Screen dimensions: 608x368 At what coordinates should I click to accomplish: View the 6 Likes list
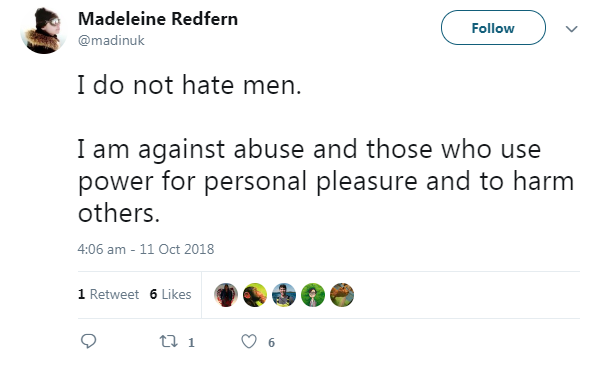pyautogui.click(x=171, y=294)
